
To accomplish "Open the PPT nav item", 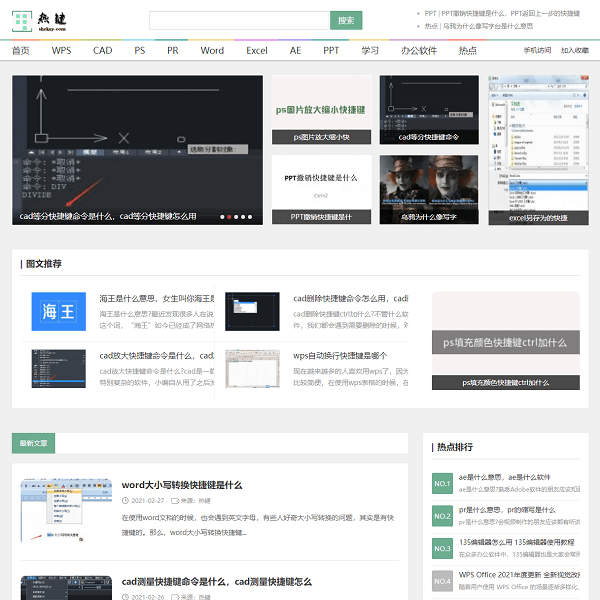I will click(331, 51).
